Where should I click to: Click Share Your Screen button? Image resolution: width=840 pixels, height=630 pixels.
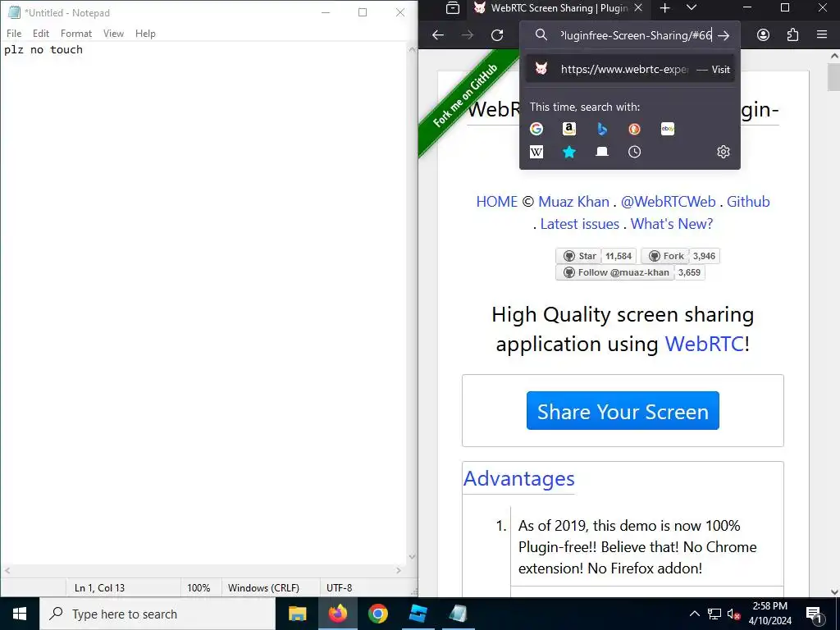pyautogui.click(x=623, y=411)
